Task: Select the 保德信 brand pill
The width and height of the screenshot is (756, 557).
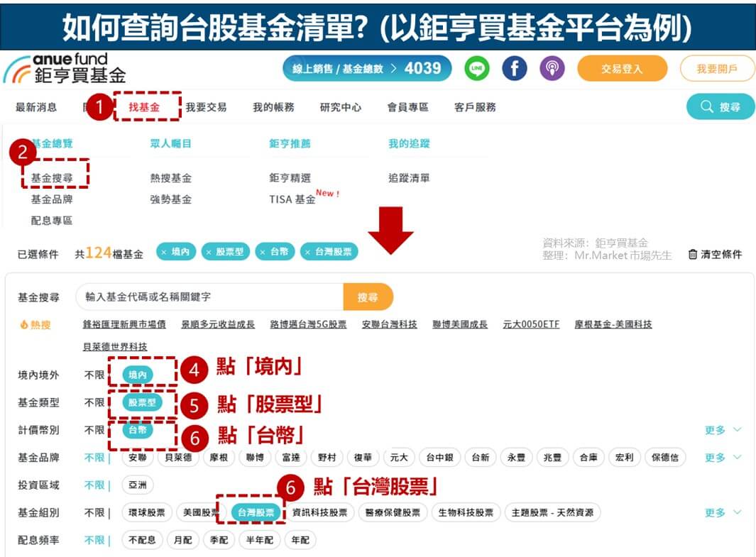Action: click(x=665, y=457)
